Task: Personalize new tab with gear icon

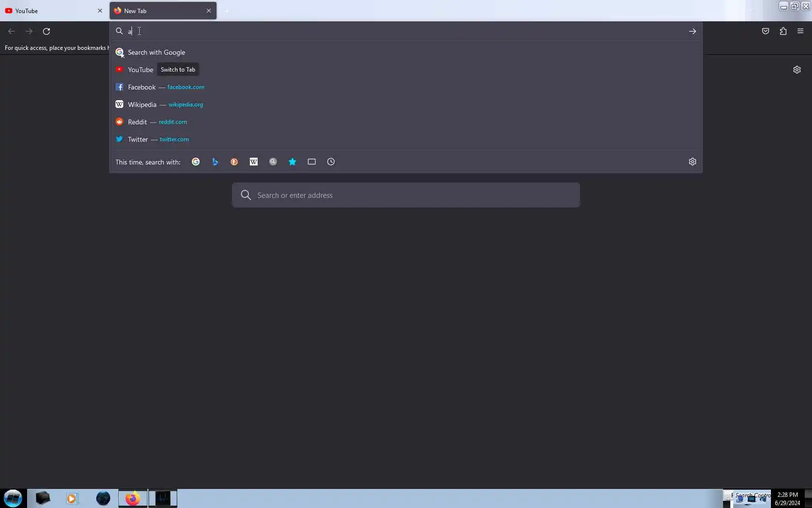Action: [x=797, y=70]
